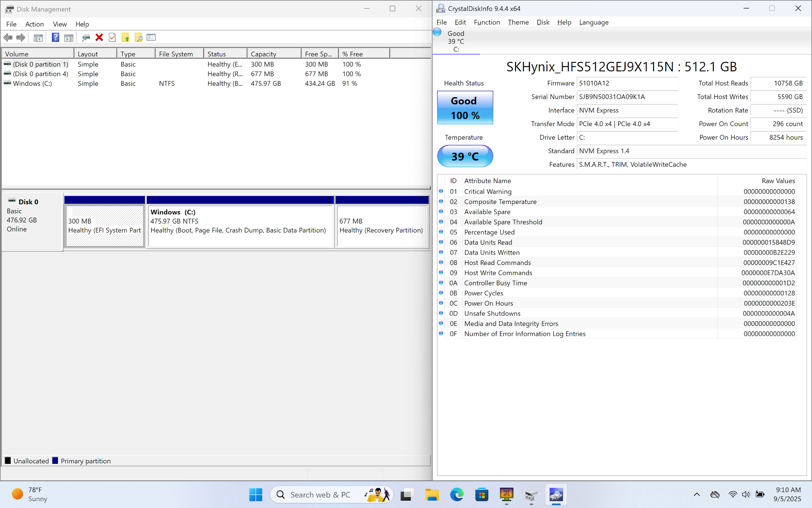The height and width of the screenshot is (508, 812).
Task: Click the red X Delete toolbar icon
Action: point(99,37)
